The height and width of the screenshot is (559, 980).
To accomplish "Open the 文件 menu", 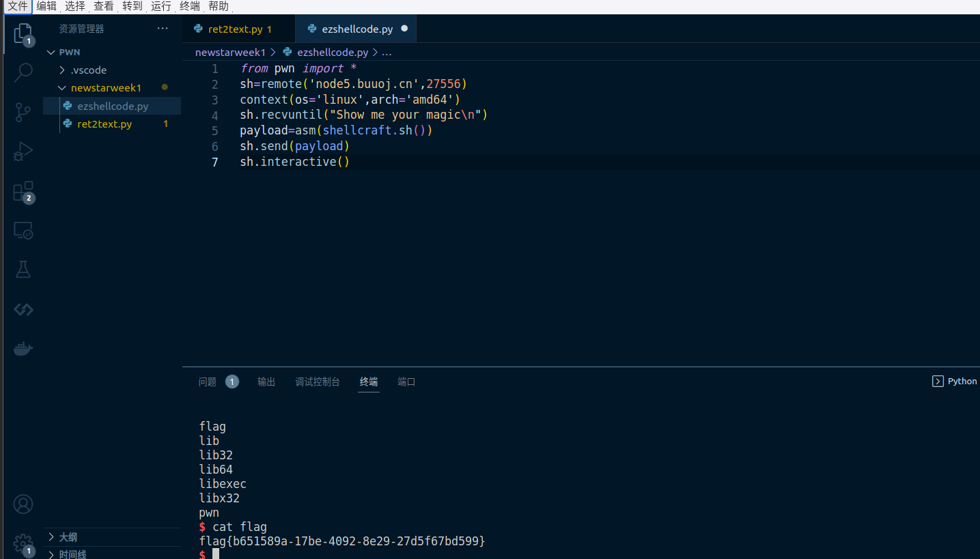I will click(18, 6).
